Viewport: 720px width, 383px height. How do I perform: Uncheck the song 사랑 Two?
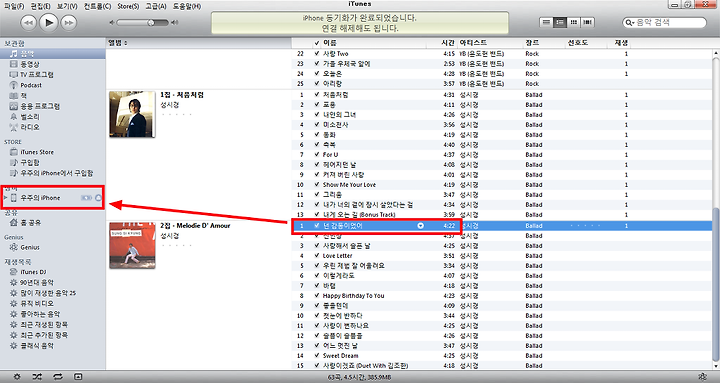(x=317, y=54)
